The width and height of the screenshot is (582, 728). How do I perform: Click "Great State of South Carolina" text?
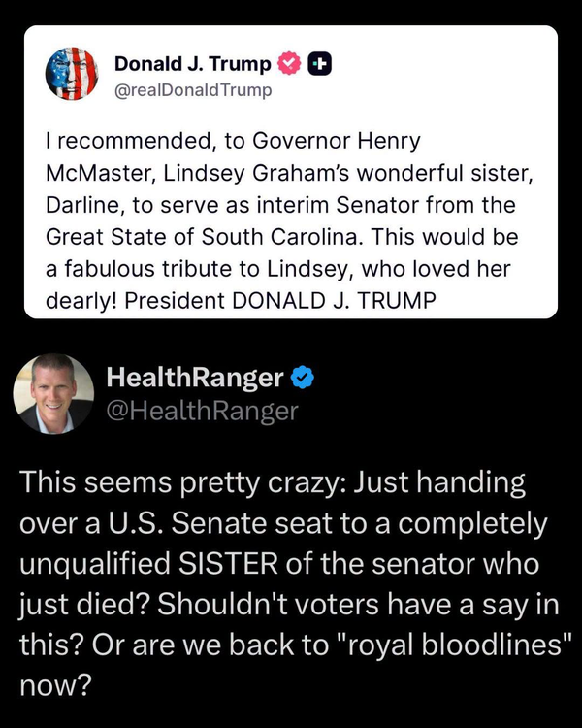click(x=202, y=237)
